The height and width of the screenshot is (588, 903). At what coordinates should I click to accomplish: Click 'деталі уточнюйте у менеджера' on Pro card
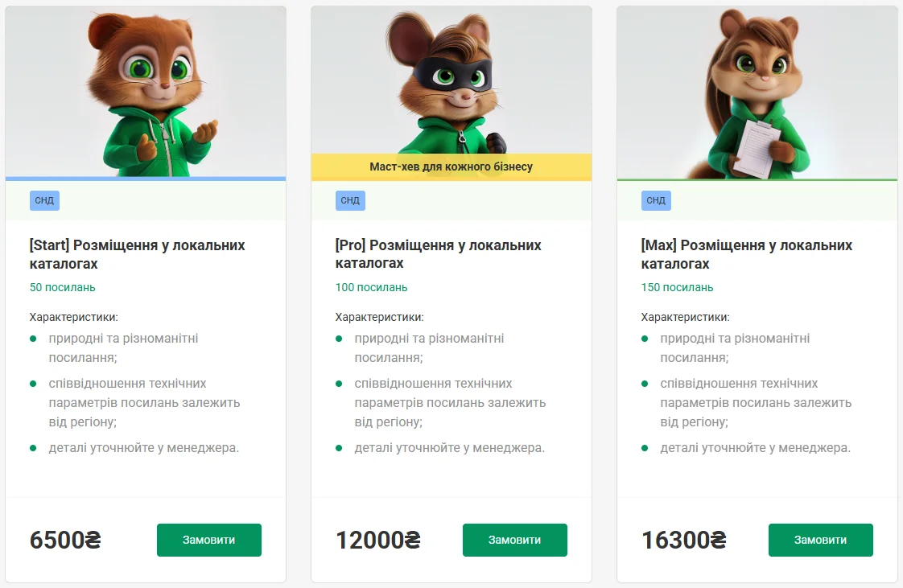[449, 447]
